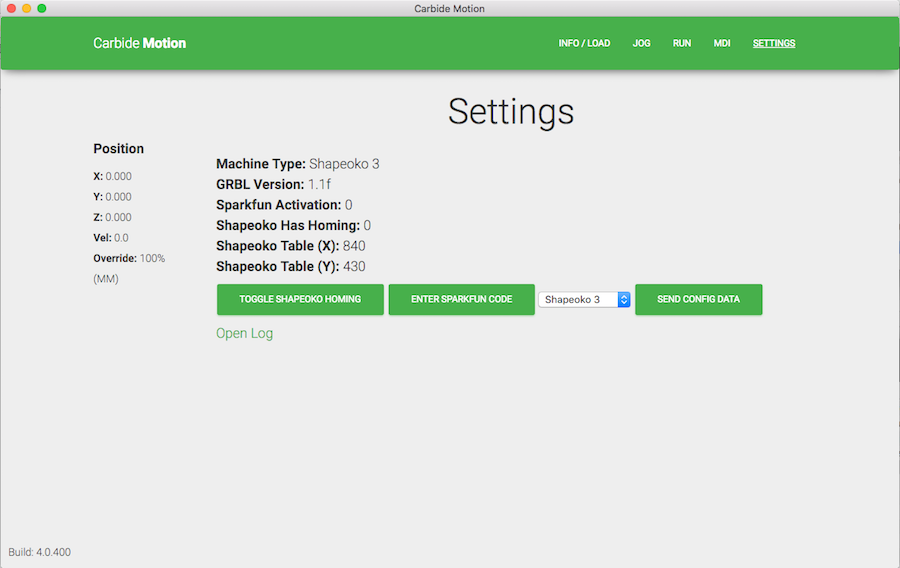Click TOGGLE SHAPEOKO HOMING button

(300, 299)
